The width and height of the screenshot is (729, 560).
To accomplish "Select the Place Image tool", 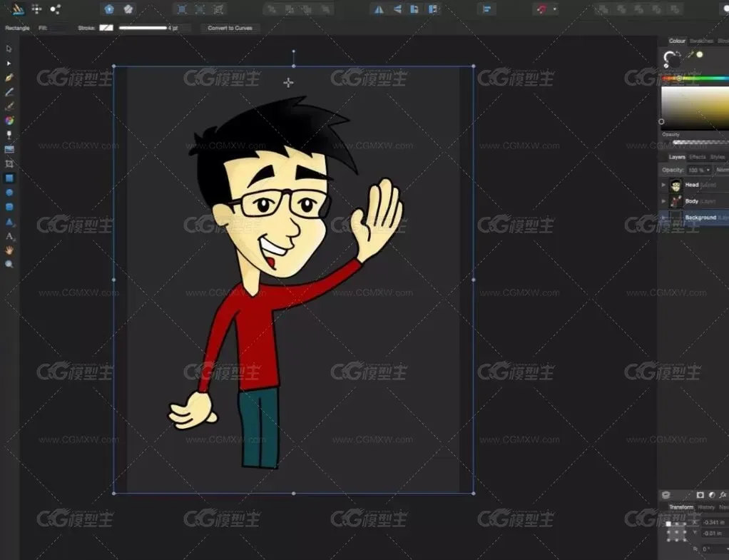I will 9,149.
